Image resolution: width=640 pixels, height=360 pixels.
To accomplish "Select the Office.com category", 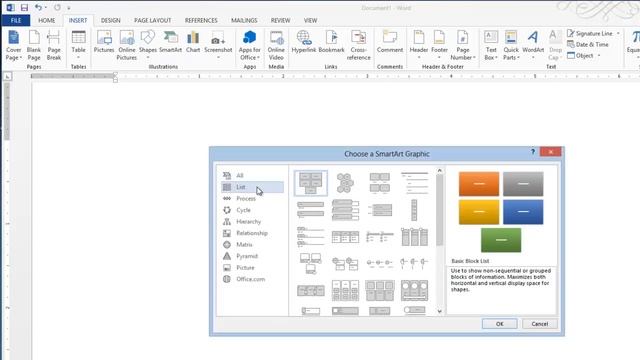I will (252, 279).
